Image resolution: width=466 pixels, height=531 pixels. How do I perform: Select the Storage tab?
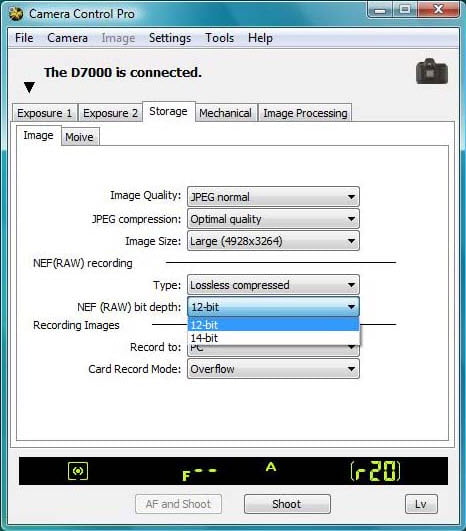[168, 111]
